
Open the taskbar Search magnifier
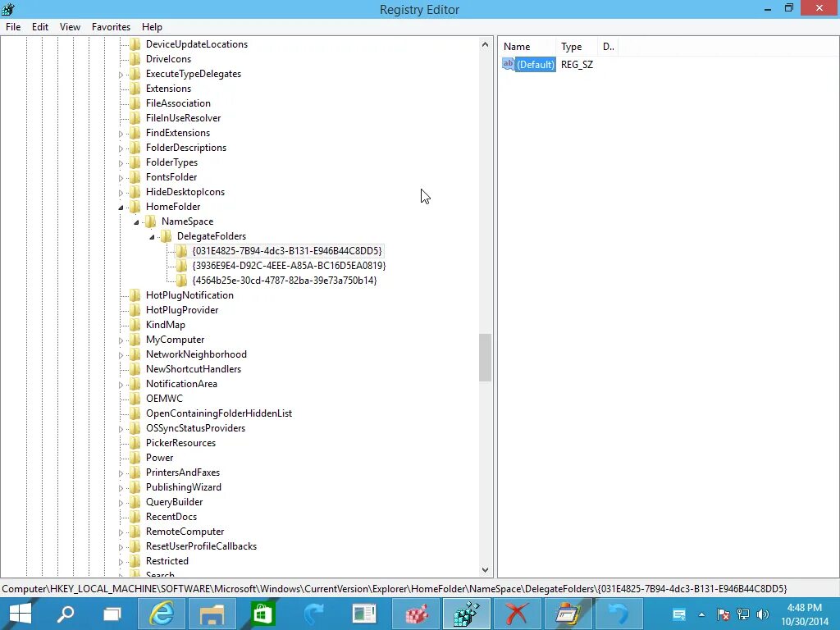pyautogui.click(x=66, y=614)
